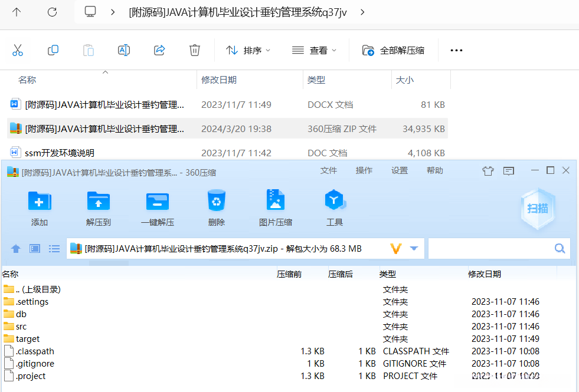The width and height of the screenshot is (579, 392).
Task: Switch to list view icon in 360压缩
Action: point(54,249)
